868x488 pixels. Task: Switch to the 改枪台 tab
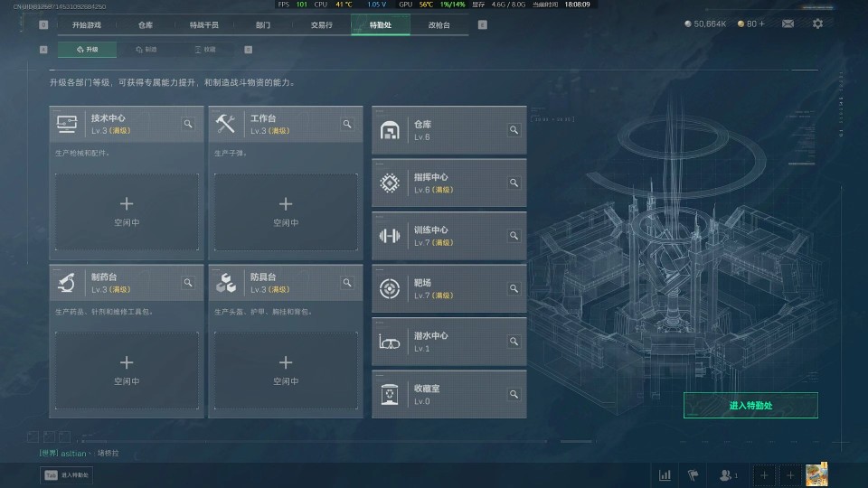point(439,25)
